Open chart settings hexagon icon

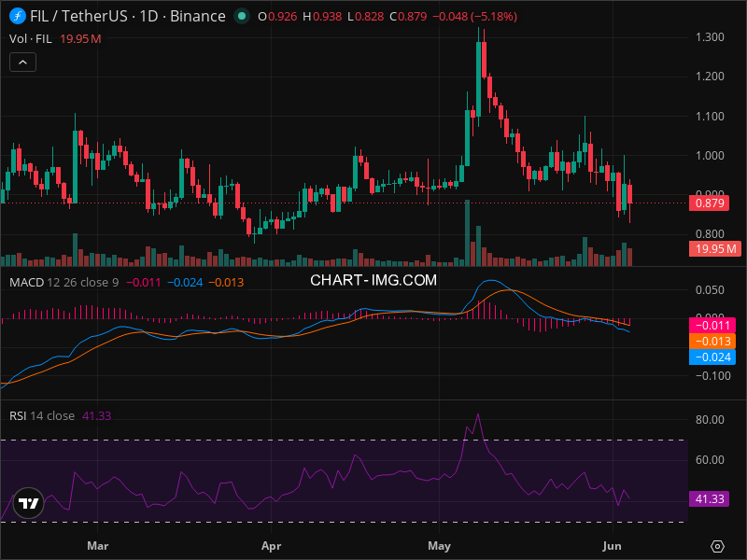click(717, 546)
